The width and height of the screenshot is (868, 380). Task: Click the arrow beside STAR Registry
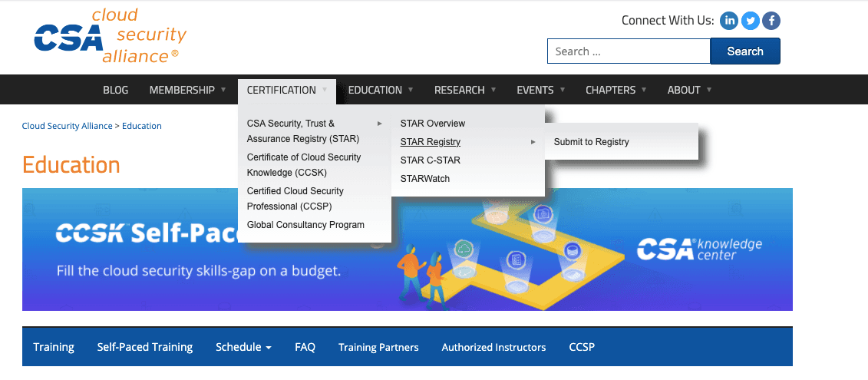[x=533, y=142]
